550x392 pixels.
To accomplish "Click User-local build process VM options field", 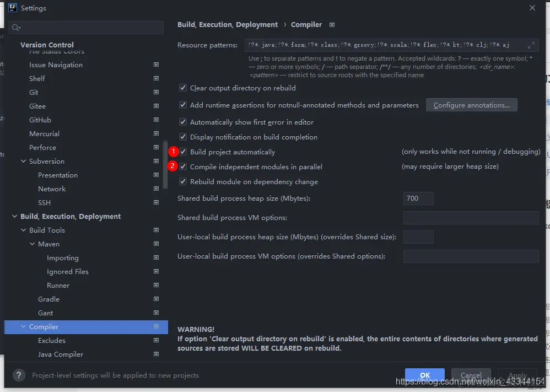I will 471,256.
